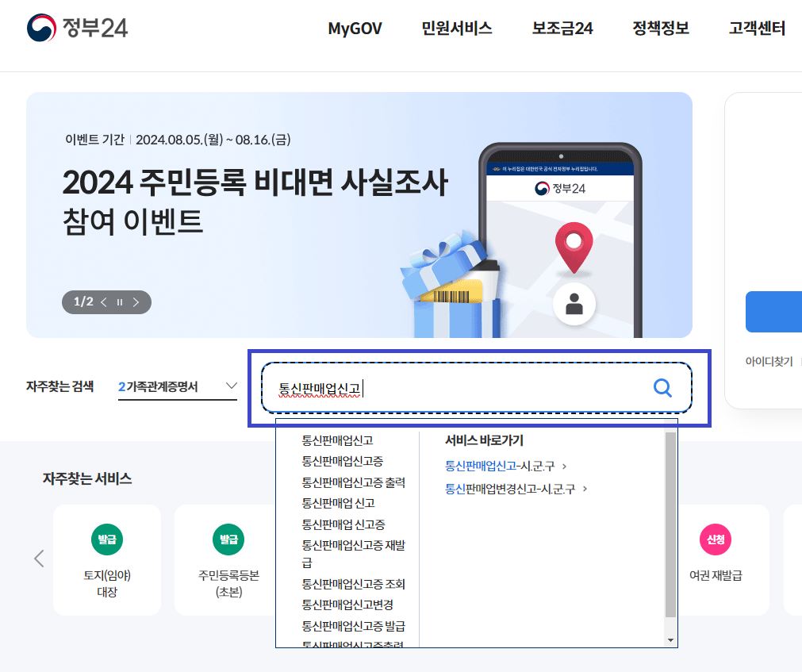
Task: Click the 발급 icon above 주민등록등본(초본)
Action: pyautogui.click(x=228, y=540)
